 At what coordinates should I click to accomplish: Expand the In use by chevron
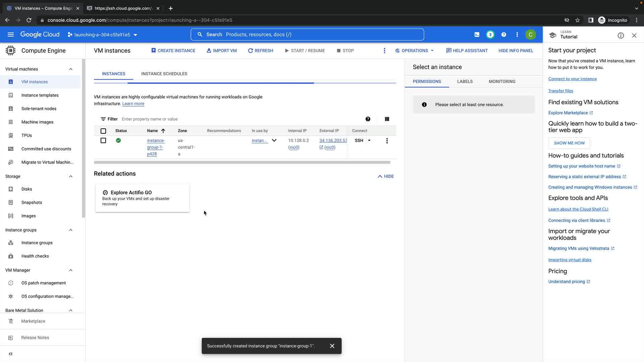[274, 140]
